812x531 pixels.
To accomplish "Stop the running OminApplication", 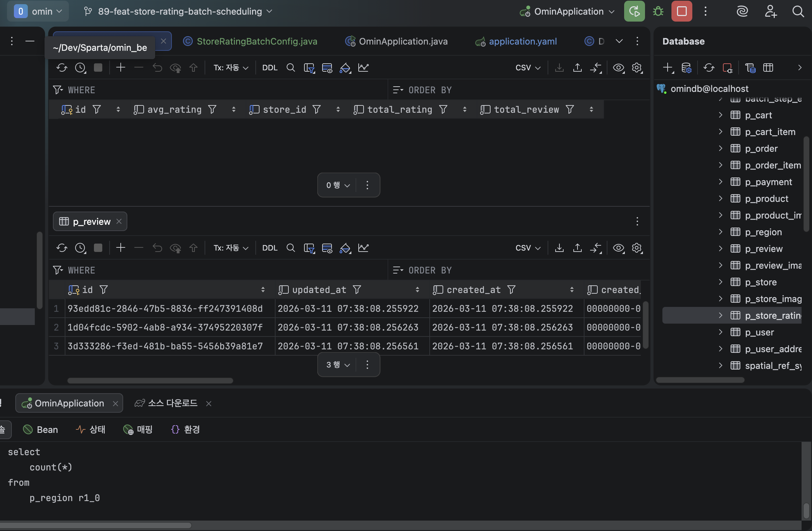I will point(682,11).
